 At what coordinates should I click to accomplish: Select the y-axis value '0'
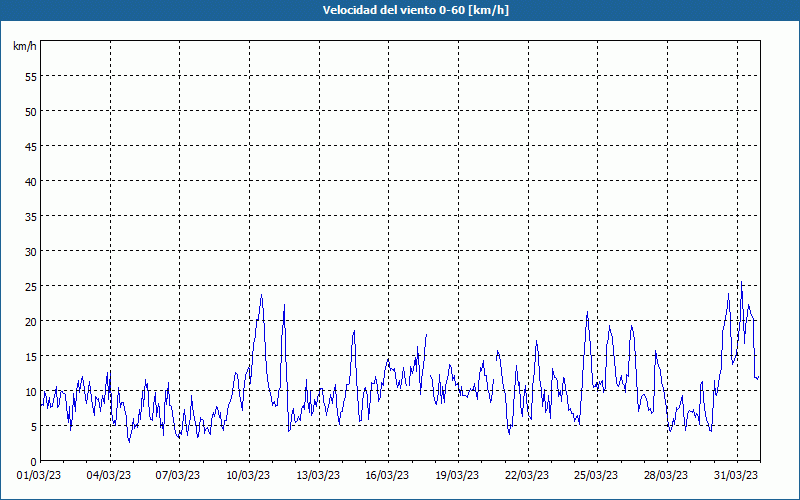34,462
